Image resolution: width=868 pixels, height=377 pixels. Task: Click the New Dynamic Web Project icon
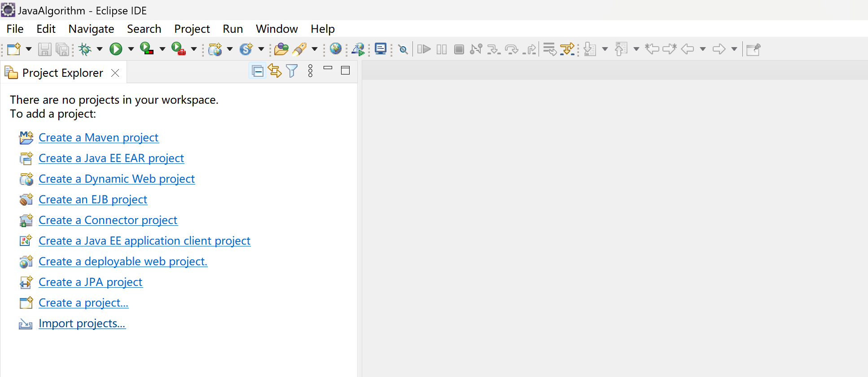(x=215, y=49)
